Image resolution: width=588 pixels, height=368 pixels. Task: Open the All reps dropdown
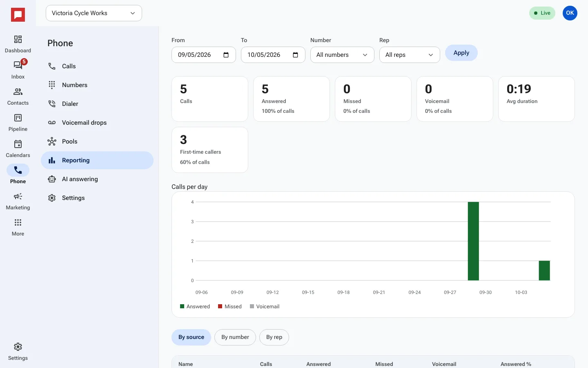click(410, 55)
